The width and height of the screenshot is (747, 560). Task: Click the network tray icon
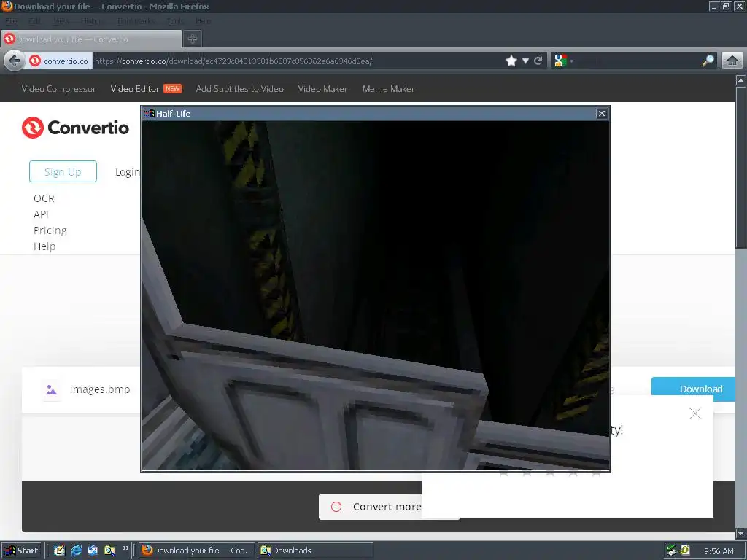pyautogui.click(x=672, y=551)
